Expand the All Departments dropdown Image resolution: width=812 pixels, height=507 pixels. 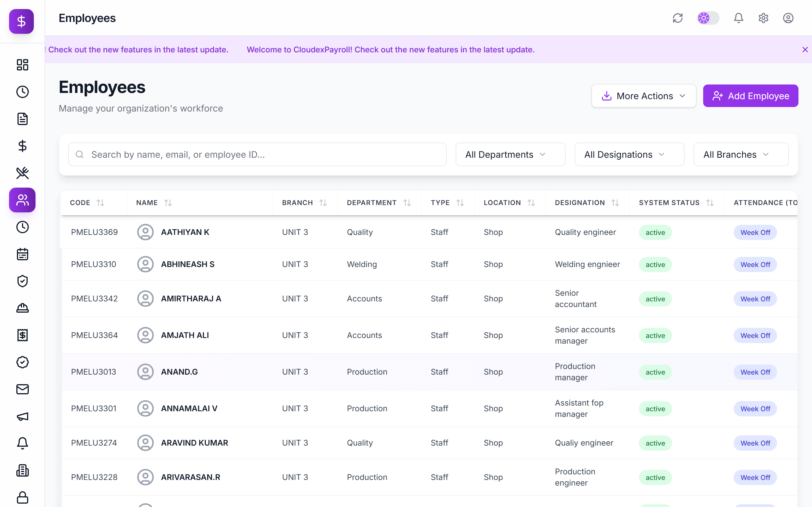point(510,155)
